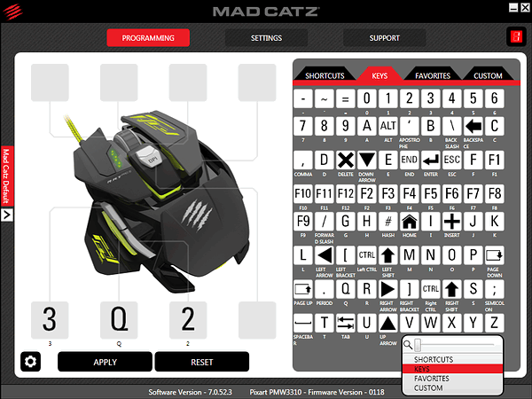This screenshot has height=399, width=532.
Task: Click the red digit profile indicator icon
Action: pos(516,36)
